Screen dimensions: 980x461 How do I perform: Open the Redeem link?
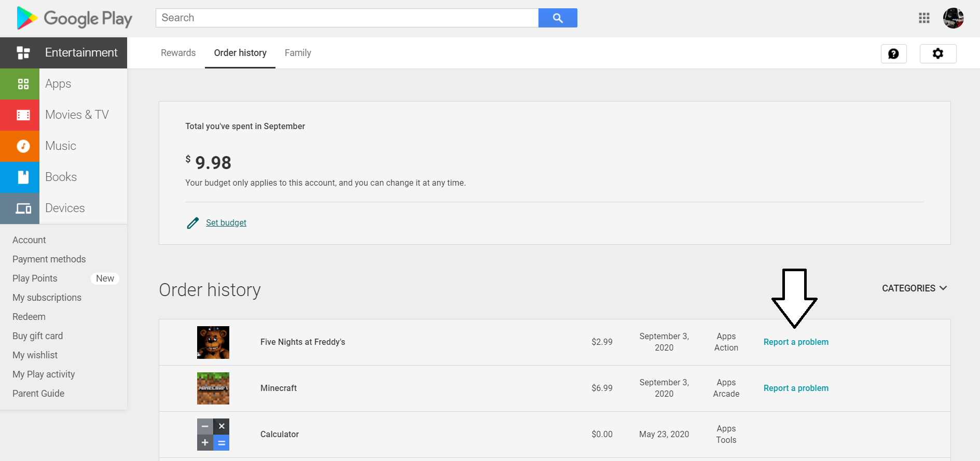coord(29,317)
